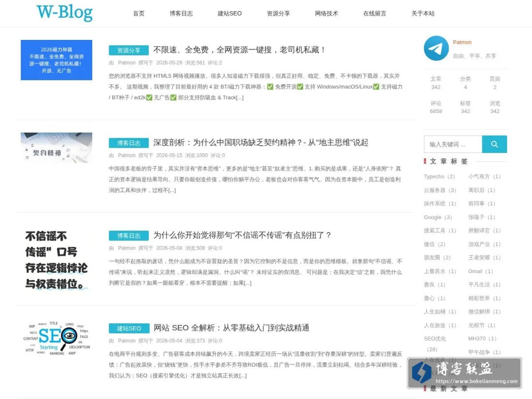
Task: Select the 张嘎子 (1) tag
Action: 481,217
